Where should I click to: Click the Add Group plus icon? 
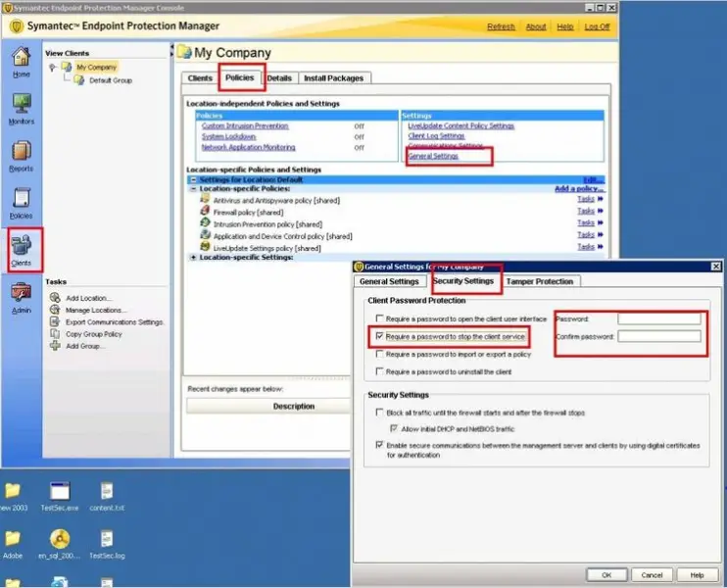click(55, 346)
